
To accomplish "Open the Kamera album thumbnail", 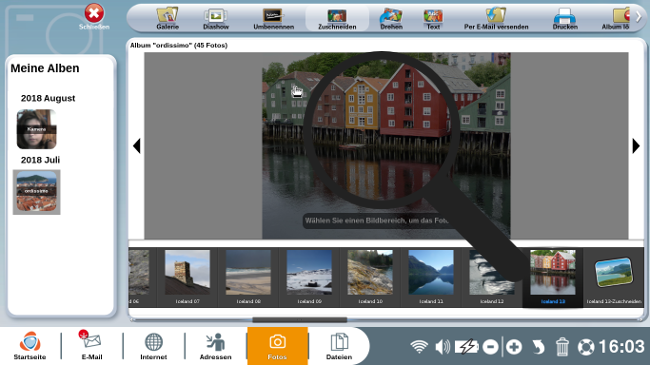I will (x=36, y=129).
